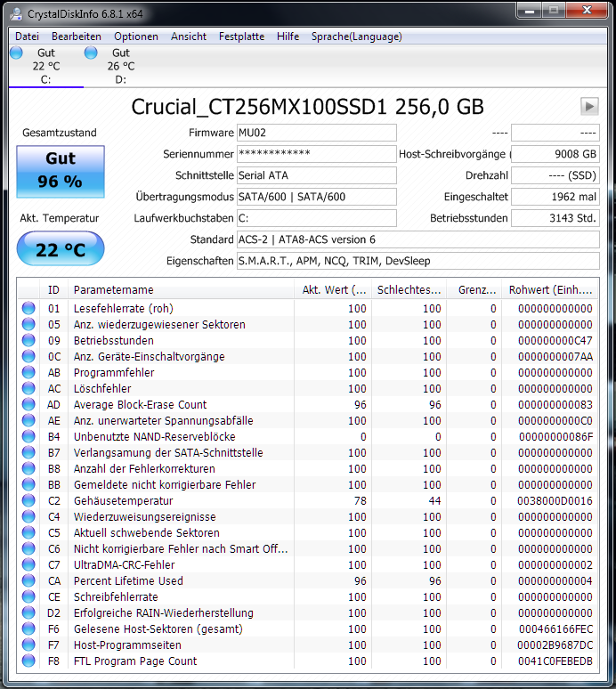Screen dimensions: 616x689
Task: Click the CrystalDiskInfo title bar icon
Action: coord(17,14)
